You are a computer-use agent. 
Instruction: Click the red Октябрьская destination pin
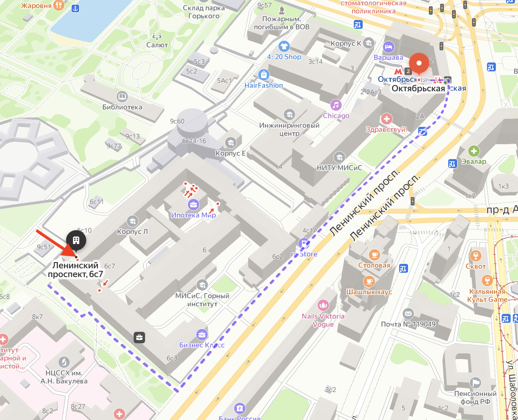pos(419,63)
